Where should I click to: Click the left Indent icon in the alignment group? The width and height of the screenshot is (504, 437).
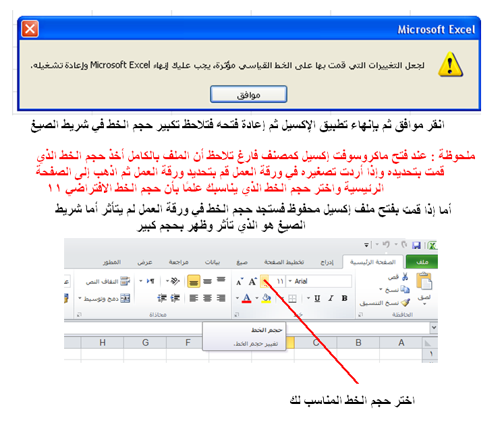[162, 298]
